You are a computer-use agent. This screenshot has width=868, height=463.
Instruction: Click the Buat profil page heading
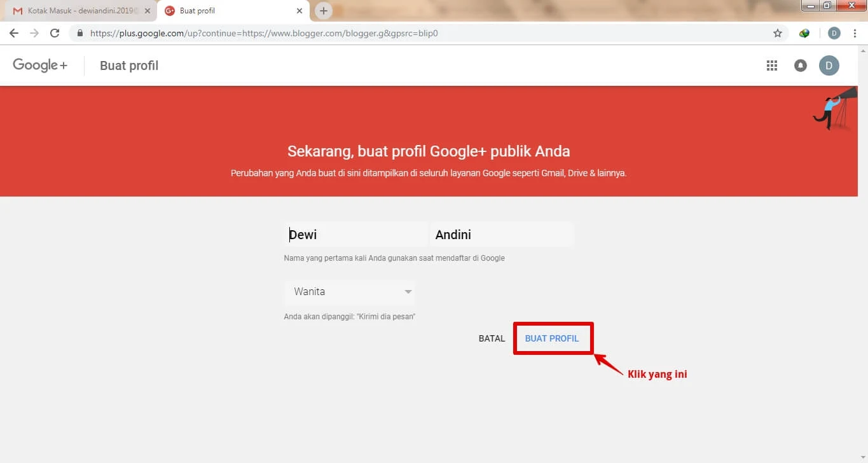point(129,66)
